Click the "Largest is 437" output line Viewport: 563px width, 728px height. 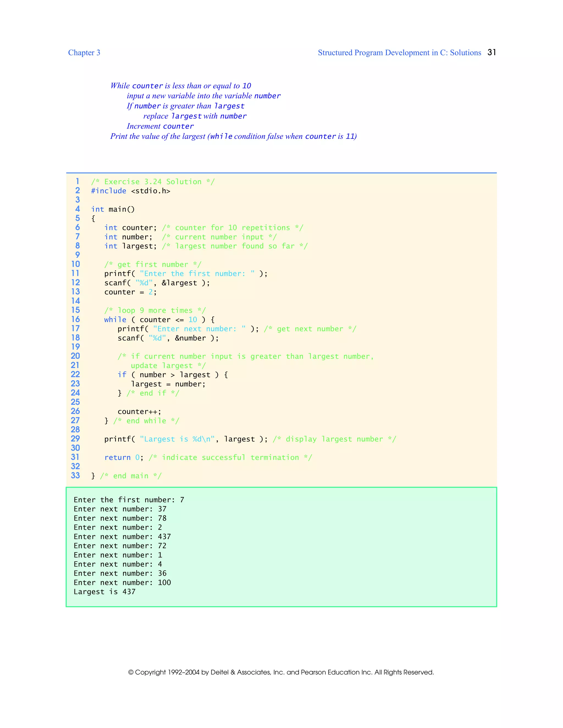(x=104, y=592)
